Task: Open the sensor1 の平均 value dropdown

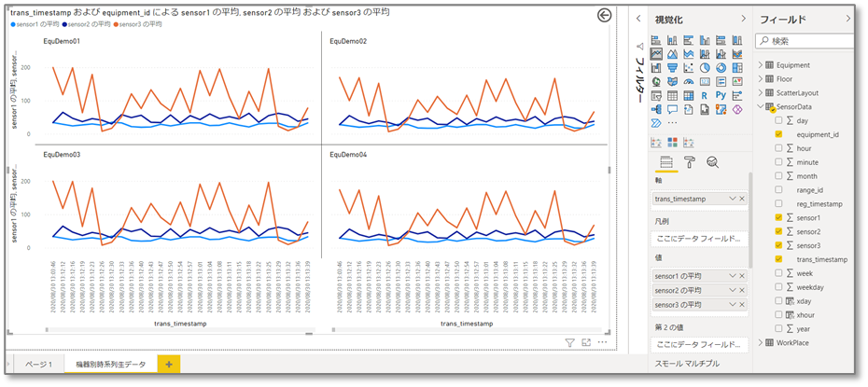Action: [x=733, y=275]
